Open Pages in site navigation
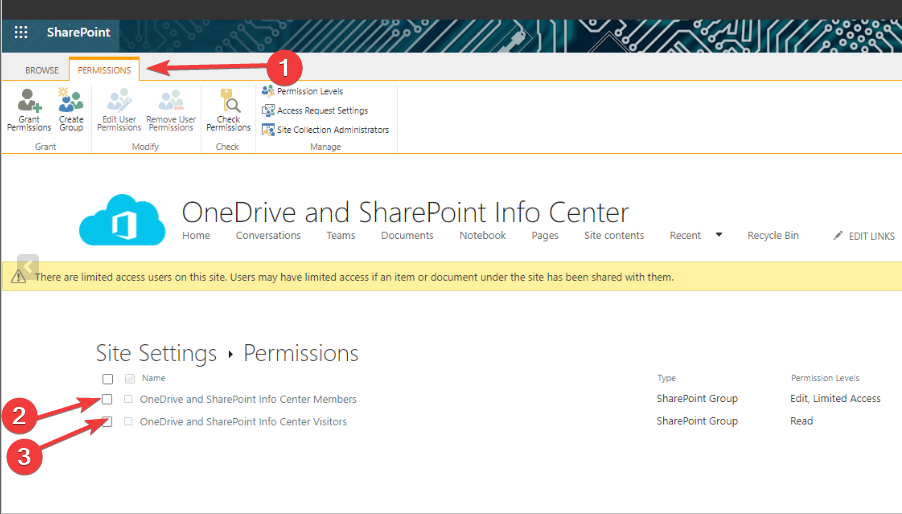The height and width of the screenshot is (514, 902). [545, 235]
